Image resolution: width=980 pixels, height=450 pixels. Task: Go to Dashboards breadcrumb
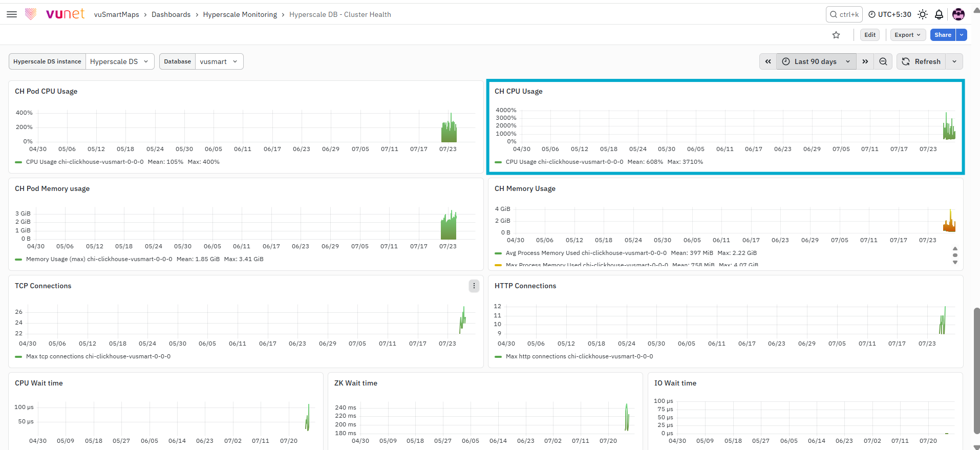click(x=171, y=14)
